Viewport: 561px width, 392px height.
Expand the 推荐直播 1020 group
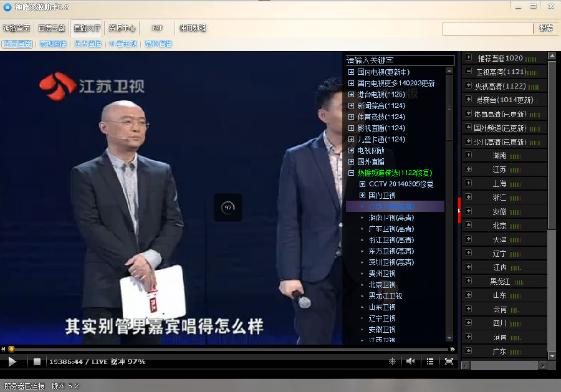(469, 58)
